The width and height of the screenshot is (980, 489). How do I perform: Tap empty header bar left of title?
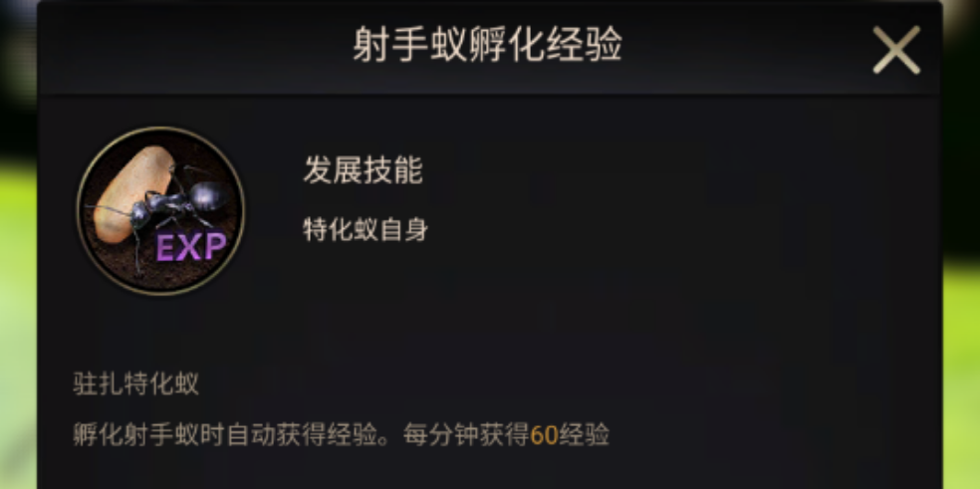[187, 47]
